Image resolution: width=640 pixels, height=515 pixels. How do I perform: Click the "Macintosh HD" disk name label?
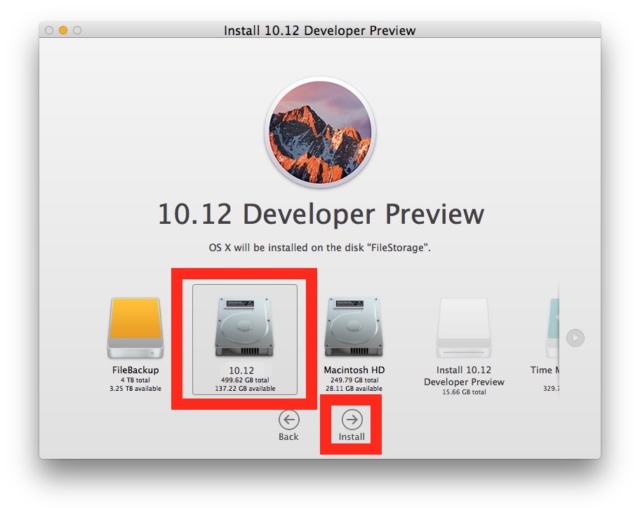(354, 370)
